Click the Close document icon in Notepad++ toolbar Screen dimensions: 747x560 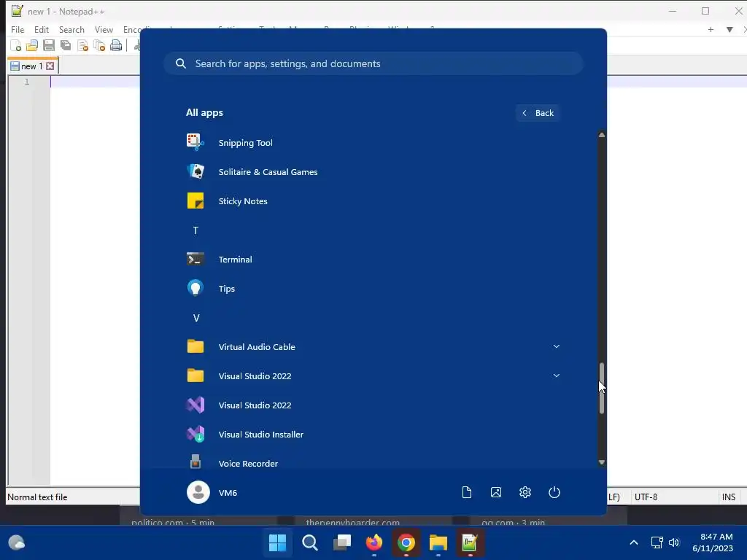coord(82,46)
